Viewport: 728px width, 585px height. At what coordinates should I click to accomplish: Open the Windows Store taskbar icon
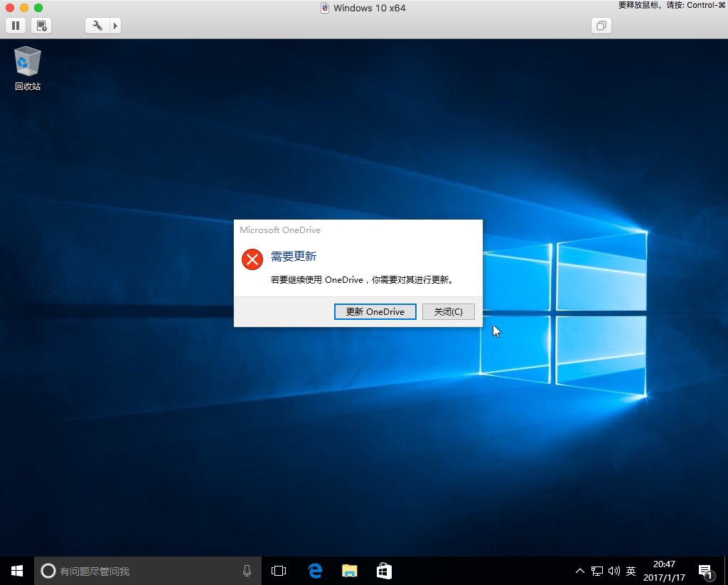pyautogui.click(x=384, y=571)
